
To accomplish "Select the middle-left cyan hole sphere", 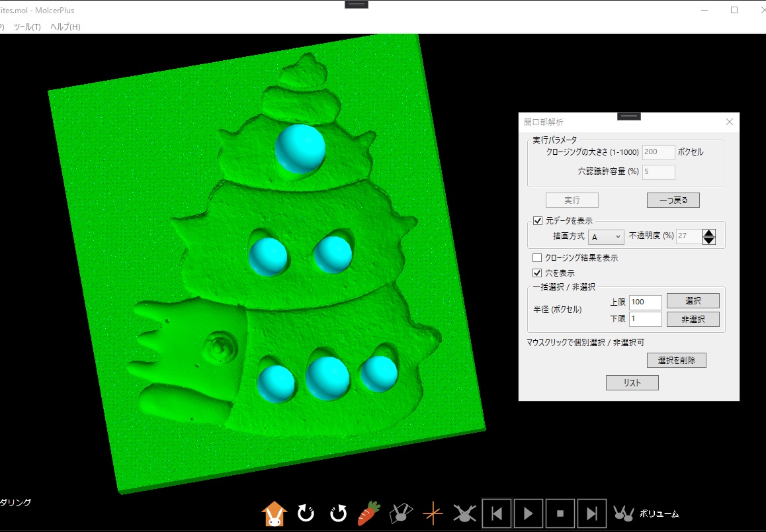I will (268, 257).
